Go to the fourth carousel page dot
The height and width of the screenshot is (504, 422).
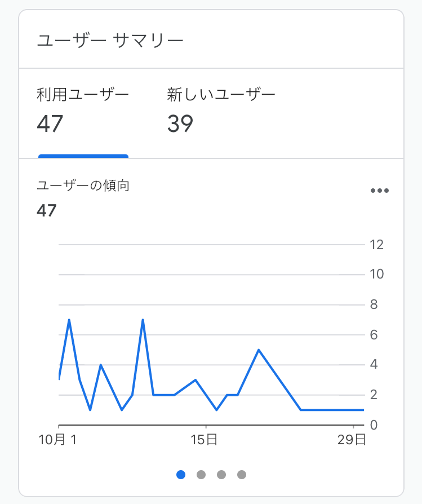(242, 475)
